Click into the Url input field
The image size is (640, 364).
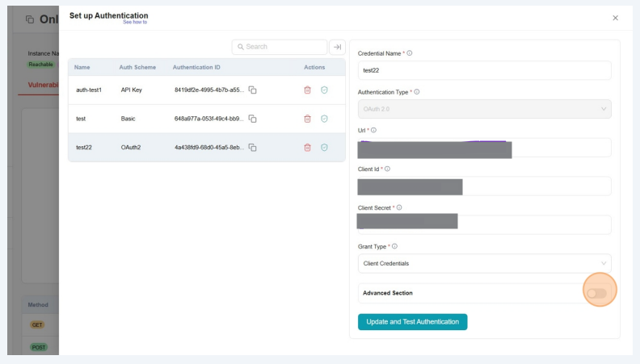pyautogui.click(x=485, y=148)
